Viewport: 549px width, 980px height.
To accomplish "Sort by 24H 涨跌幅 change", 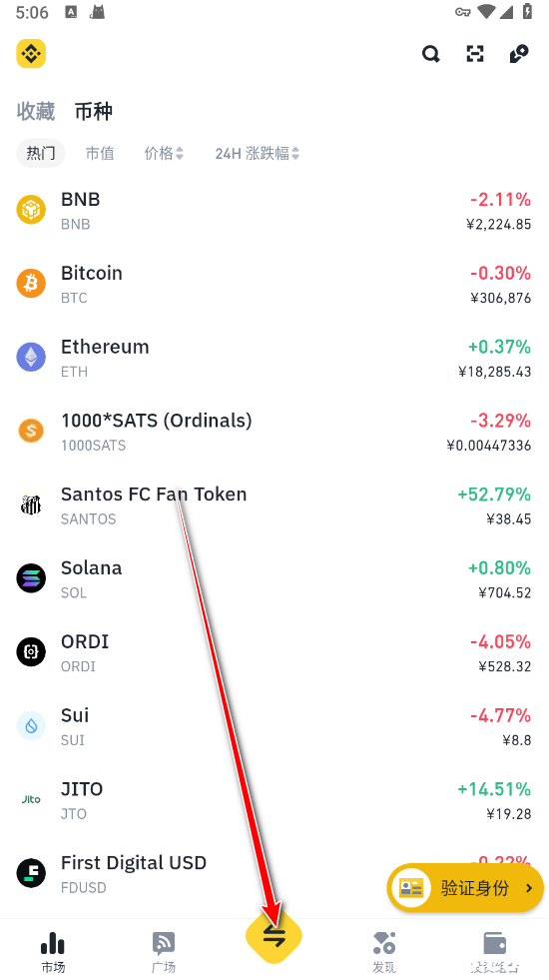I will (258, 153).
